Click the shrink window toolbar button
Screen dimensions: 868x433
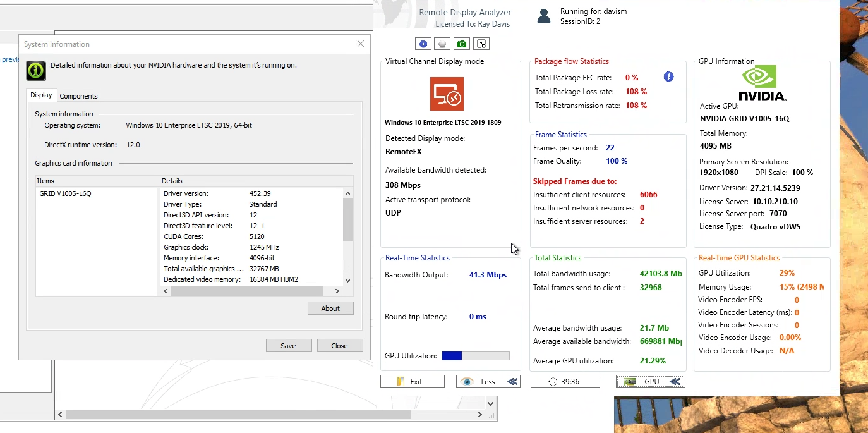(x=481, y=44)
